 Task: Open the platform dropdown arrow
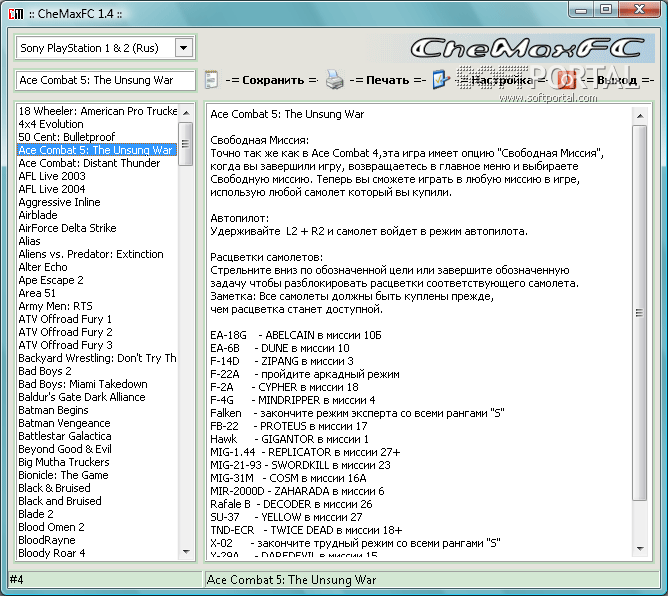tap(184, 48)
